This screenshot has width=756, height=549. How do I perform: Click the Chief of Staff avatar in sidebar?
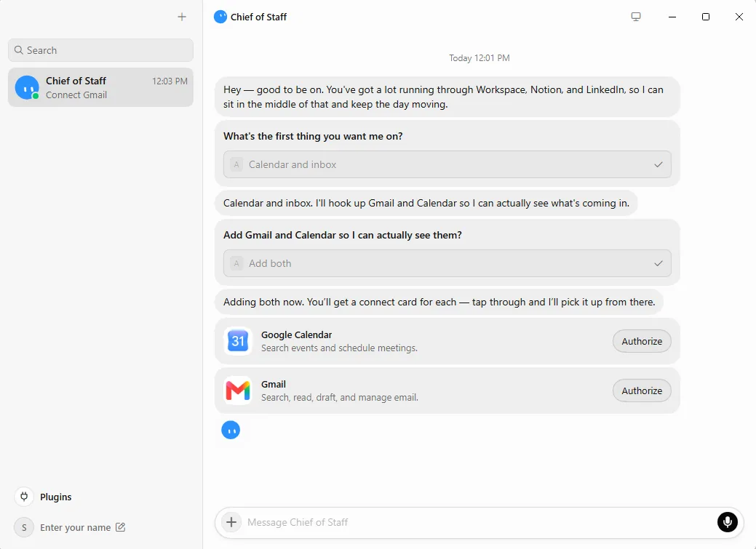coord(27,87)
